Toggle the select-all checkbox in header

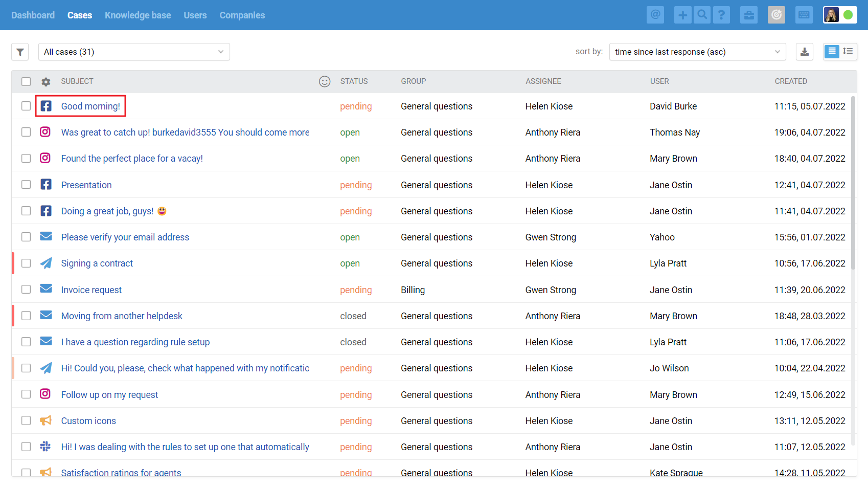pyautogui.click(x=26, y=81)
